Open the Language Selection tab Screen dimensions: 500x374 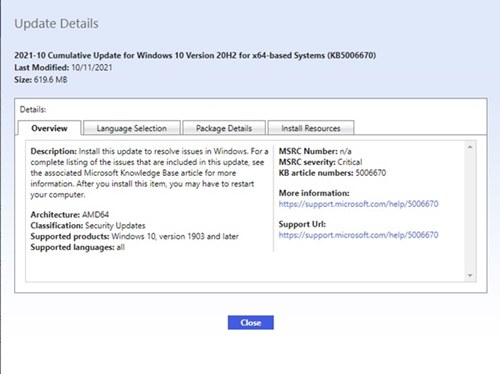click(x=132, y=128)
